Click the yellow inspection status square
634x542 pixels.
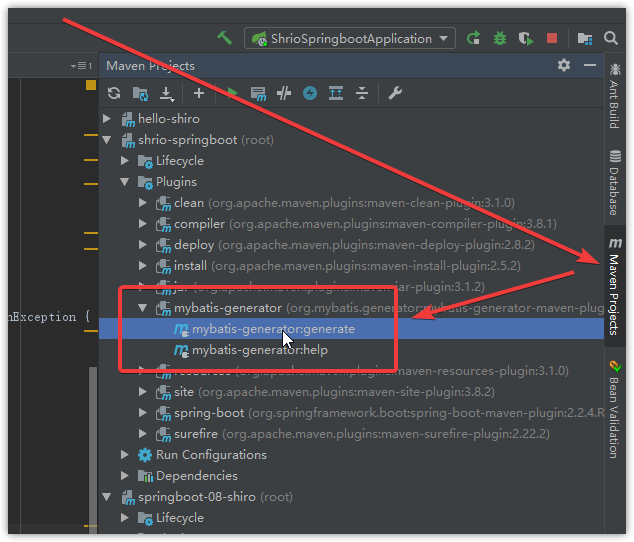pyautogui.click(x=91, y=85)
